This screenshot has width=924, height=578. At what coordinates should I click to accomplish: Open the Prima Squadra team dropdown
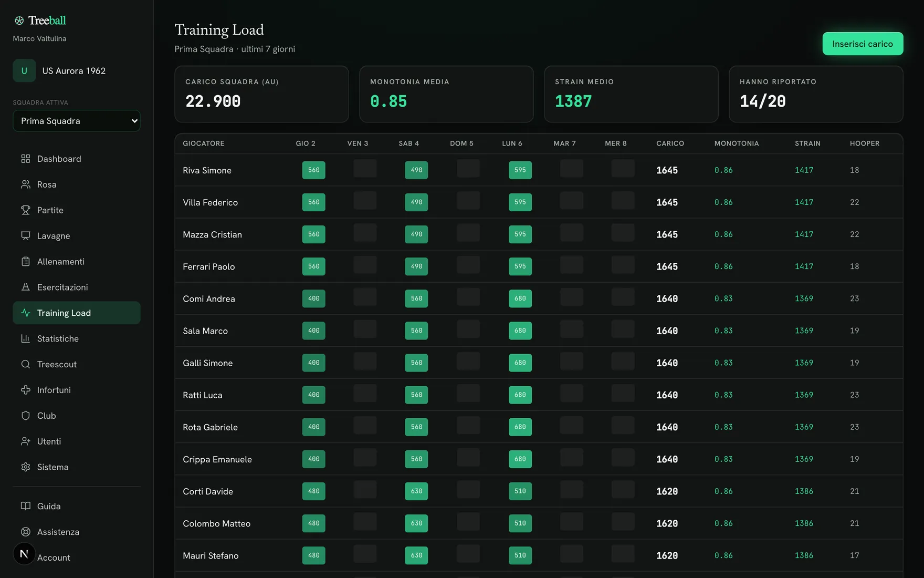[77, 121]
